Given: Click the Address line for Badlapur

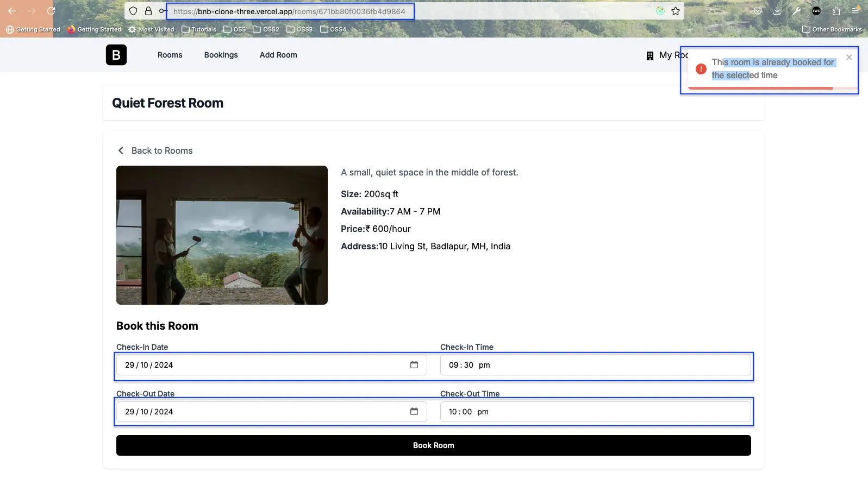Looking at the screenshot, I should 426,246.
